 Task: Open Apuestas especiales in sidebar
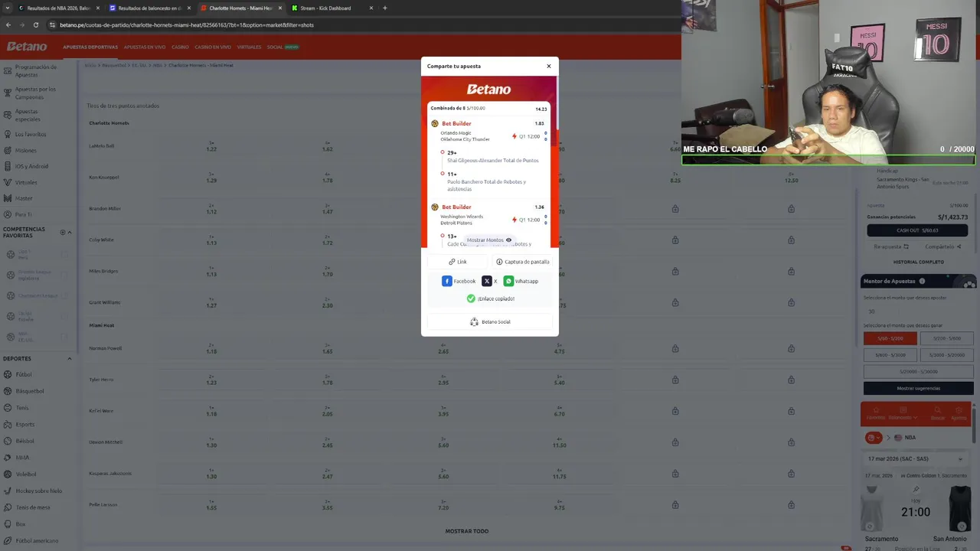[x=28, y=115]
